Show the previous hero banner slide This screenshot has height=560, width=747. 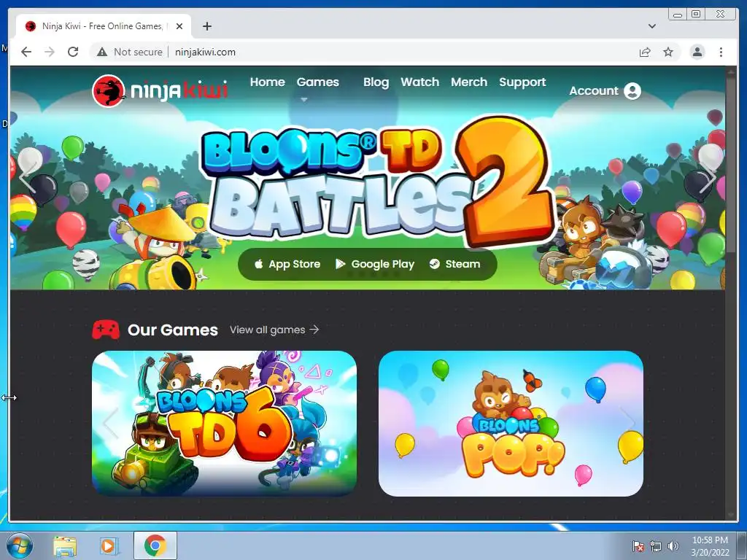click(x=28, y=178)
